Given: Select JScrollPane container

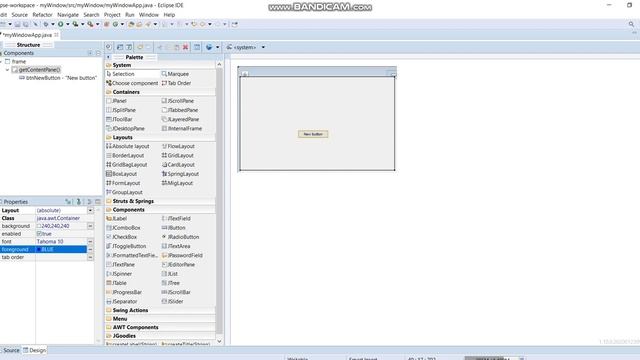Looking at the screenshot, I should (178, 101).
